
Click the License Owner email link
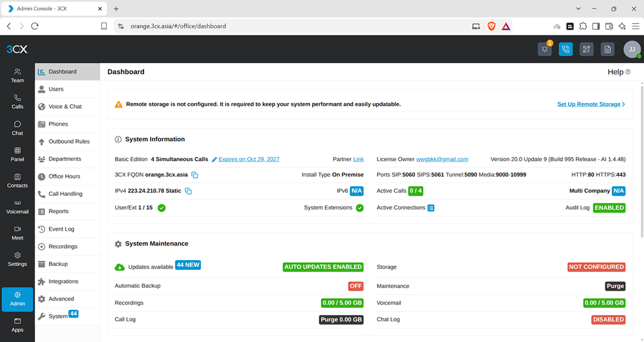[442, 160]
